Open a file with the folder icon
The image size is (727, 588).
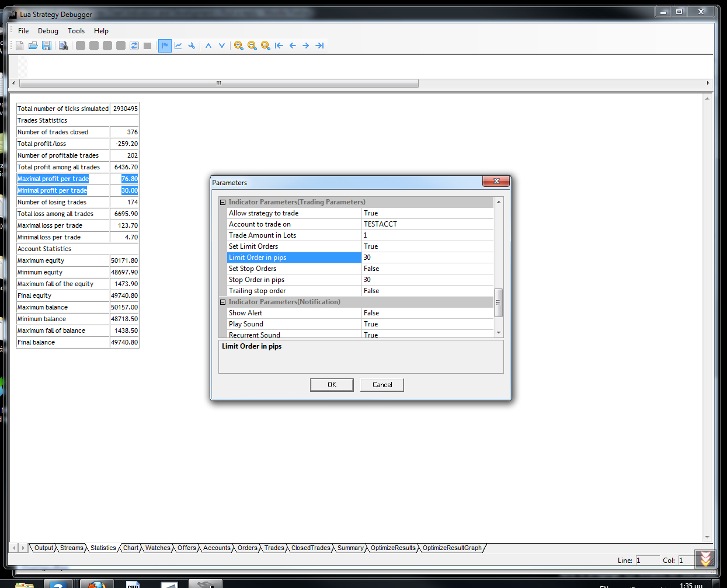coord(33,46)
